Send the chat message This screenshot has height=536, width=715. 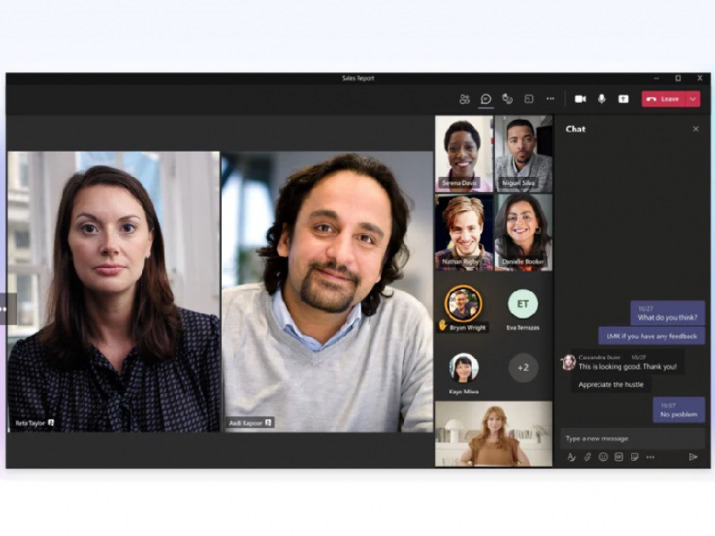point(693,457)
